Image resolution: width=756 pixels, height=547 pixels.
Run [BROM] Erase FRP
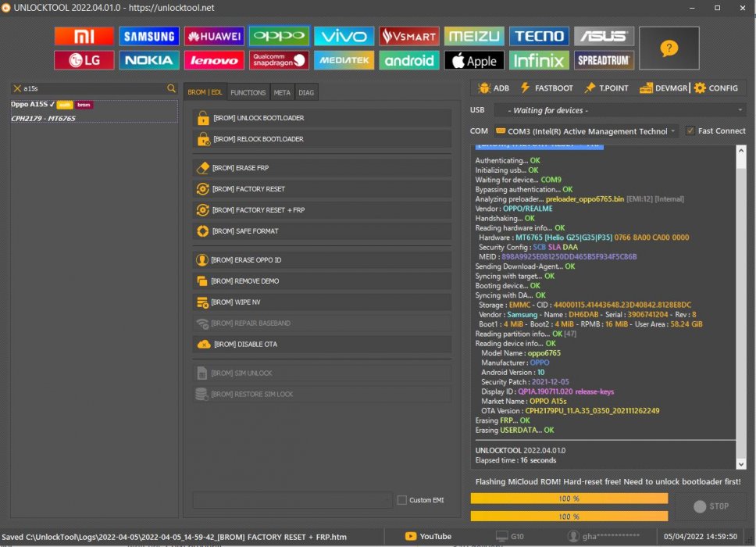point(322,168)
